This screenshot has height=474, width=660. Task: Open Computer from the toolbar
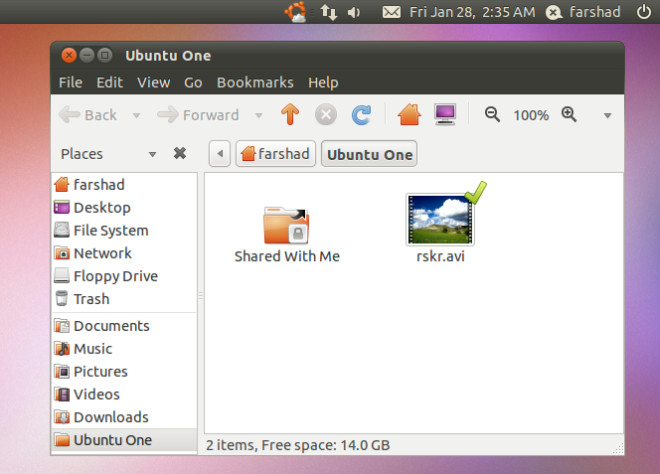pyautogui.click(x=445, y=114)
